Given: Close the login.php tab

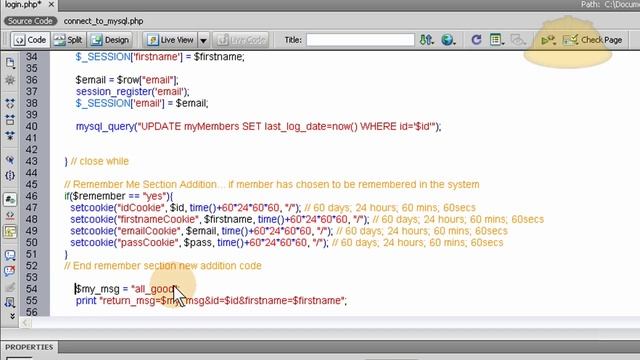Looking at the screenshot, I should [51, 4].
